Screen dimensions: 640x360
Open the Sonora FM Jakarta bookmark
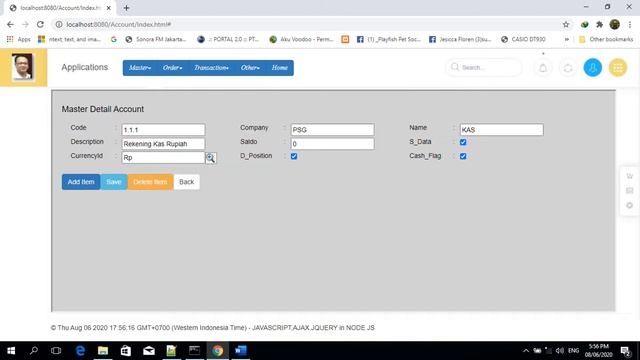[156, 39]
